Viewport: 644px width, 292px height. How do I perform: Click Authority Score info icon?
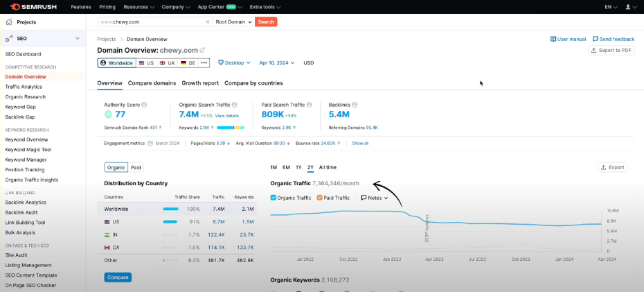point(144,105)
